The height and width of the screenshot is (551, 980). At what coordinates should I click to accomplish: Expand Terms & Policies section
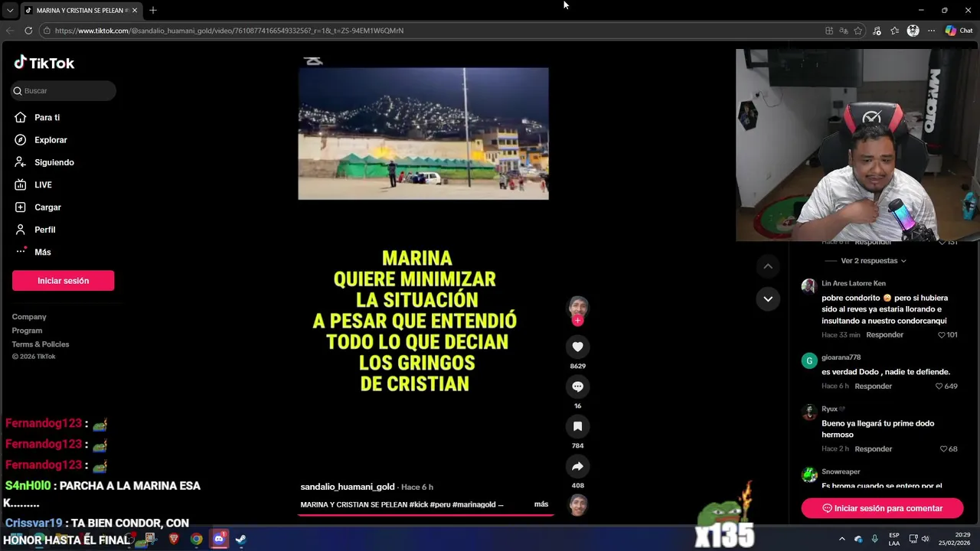pyautogui.click(x=41, y=344)
